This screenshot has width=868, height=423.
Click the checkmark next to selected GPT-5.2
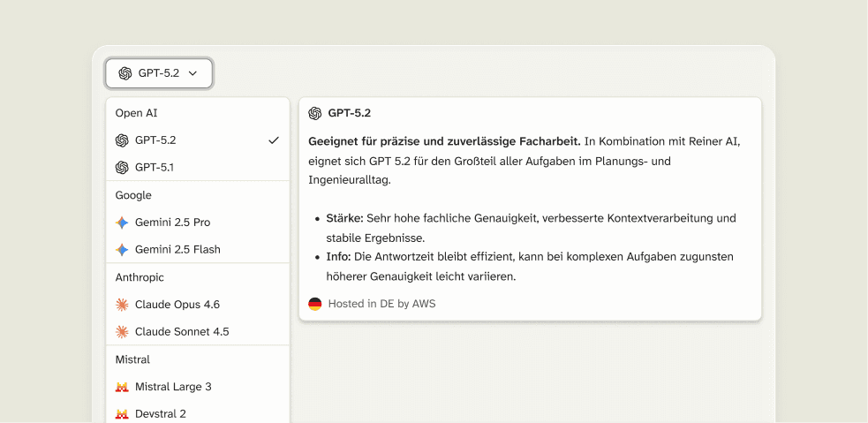274,140
